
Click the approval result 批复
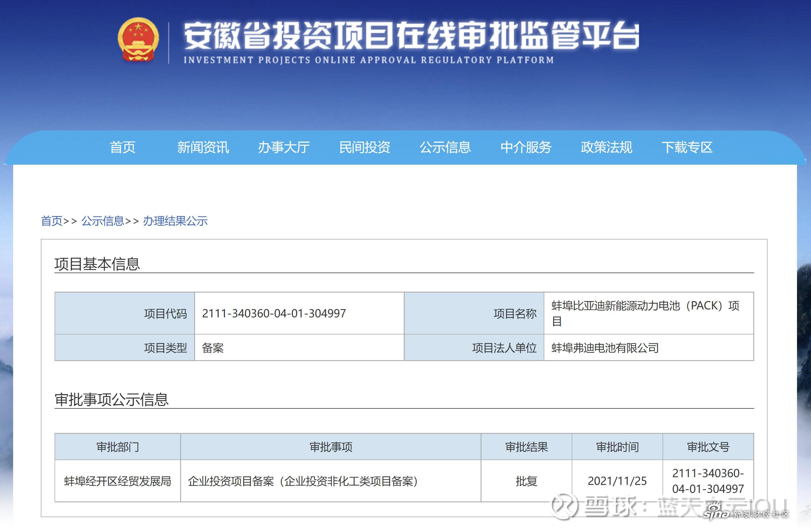point(527,481)
